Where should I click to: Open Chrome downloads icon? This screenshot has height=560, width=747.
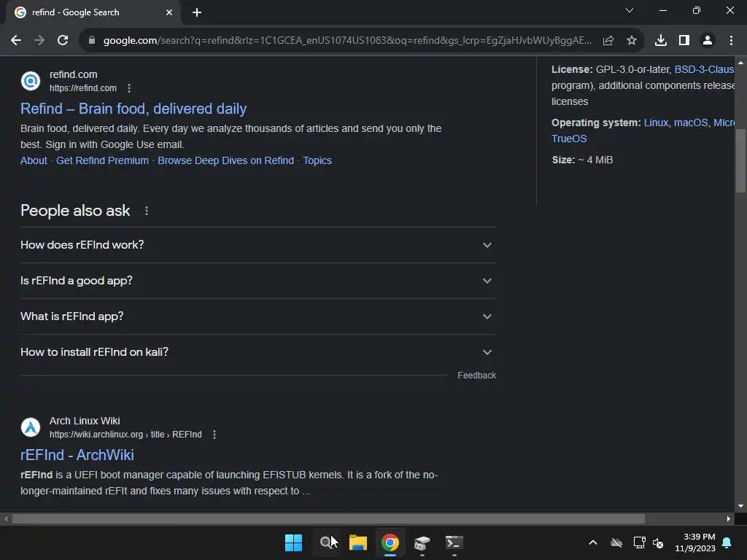click(661, 41)
